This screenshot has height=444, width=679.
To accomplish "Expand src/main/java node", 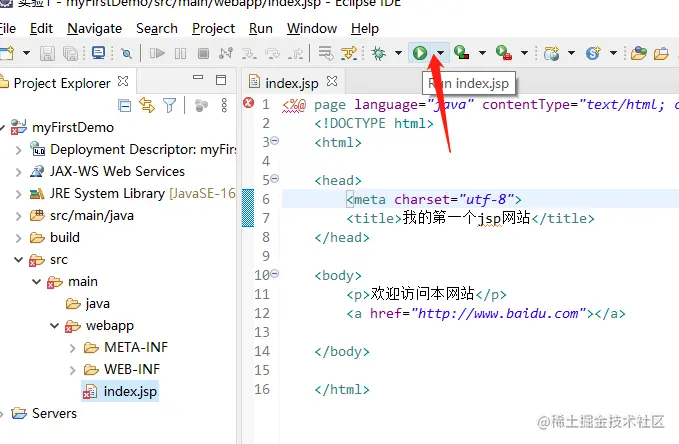I will click(x=18, y=216).
